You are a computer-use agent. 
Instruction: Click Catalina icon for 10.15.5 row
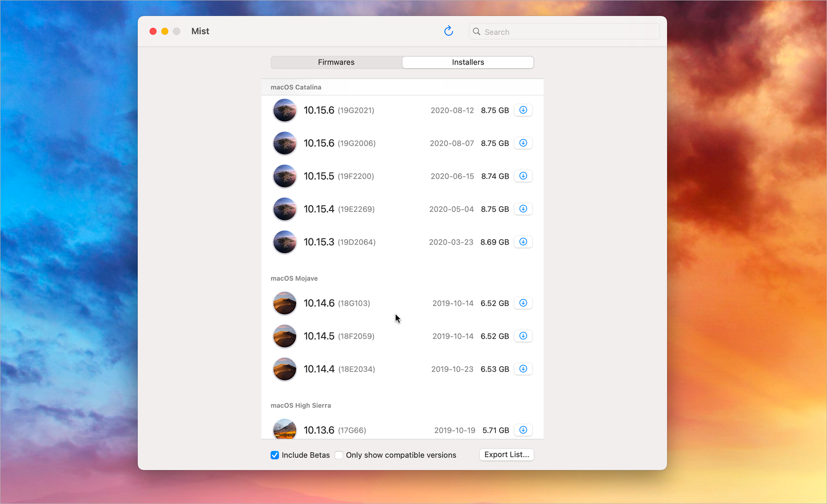(285, 176)
